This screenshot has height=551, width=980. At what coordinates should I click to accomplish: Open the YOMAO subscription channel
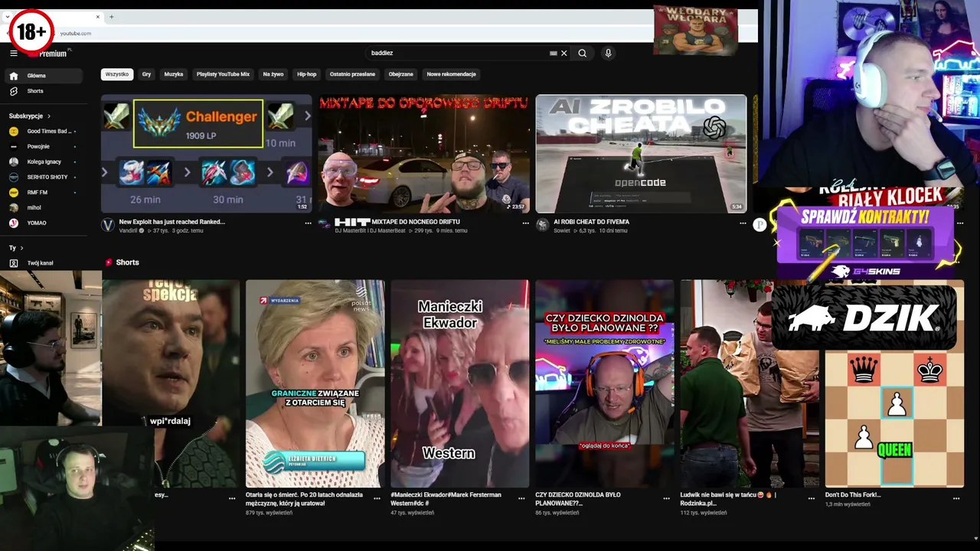pyautogui.click(x=44, y=223)
